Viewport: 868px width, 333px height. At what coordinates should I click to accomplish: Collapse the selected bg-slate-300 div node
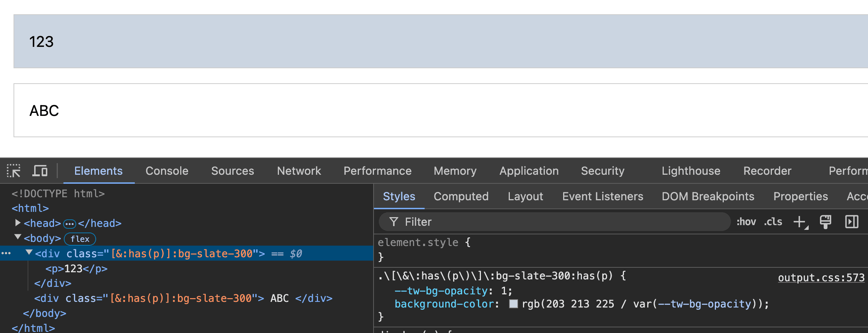pos(29,253)
